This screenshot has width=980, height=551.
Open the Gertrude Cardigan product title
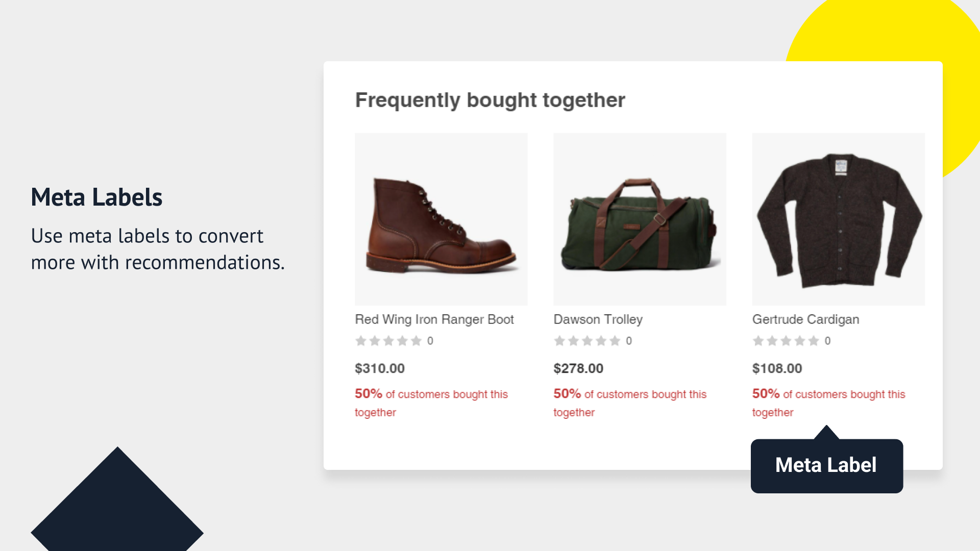click(805, 319)
